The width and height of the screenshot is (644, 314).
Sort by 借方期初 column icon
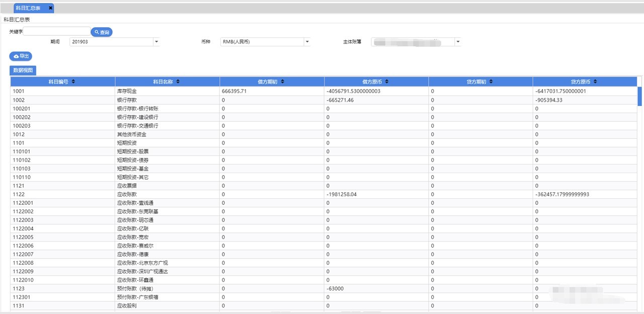click(x=283, y=82)
